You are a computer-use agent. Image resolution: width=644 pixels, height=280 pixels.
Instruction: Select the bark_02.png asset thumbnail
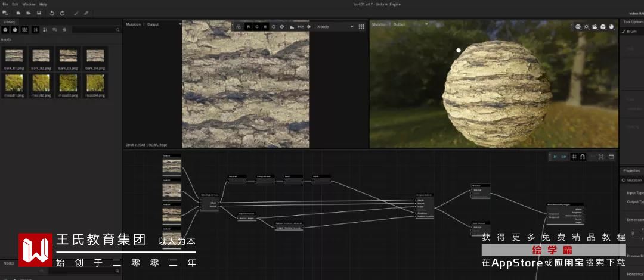click(x=41, y=56)
